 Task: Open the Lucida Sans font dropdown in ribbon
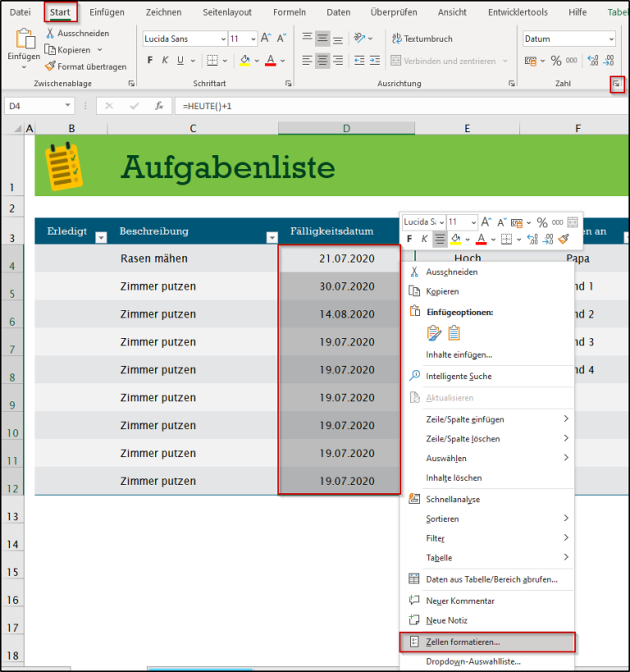point(223,39)
